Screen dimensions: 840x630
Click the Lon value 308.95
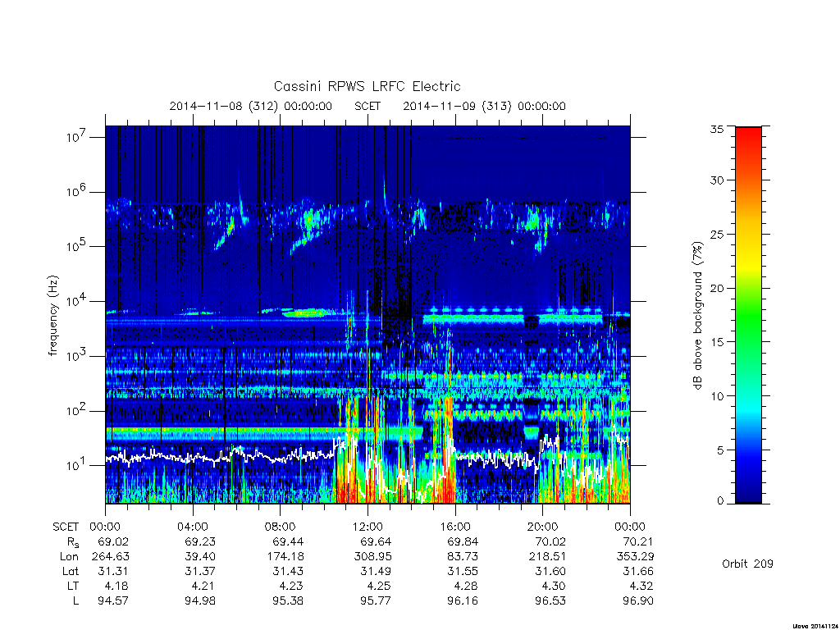click(372, 557)
